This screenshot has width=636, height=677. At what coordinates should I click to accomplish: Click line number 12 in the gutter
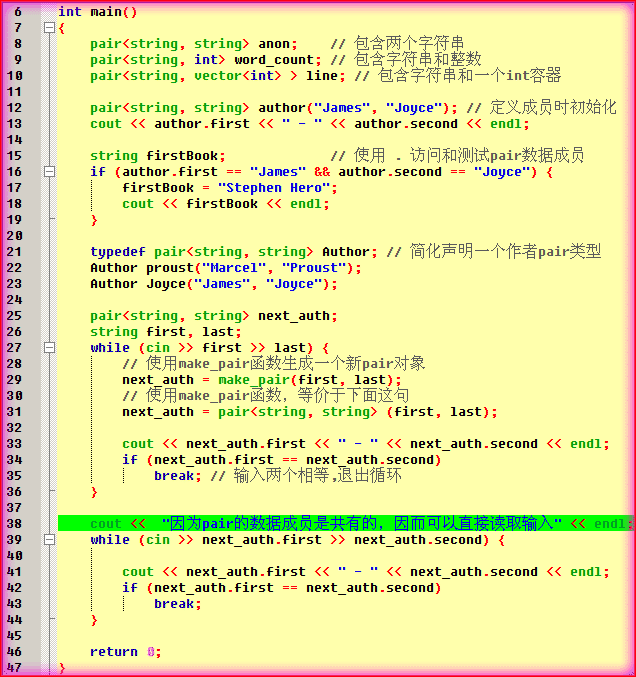pyautogui.click(x=14, y=108)
